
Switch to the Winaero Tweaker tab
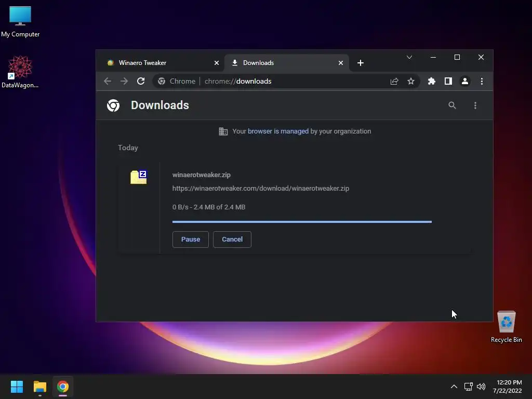click(163, 63)
